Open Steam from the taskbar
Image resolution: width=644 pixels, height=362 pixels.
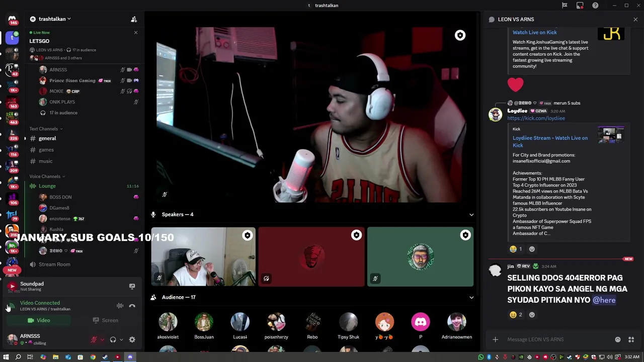coord(105,357)
